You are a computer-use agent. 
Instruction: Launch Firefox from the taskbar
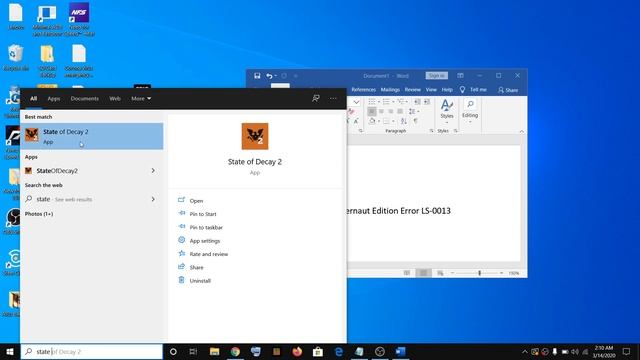(297, 351)
